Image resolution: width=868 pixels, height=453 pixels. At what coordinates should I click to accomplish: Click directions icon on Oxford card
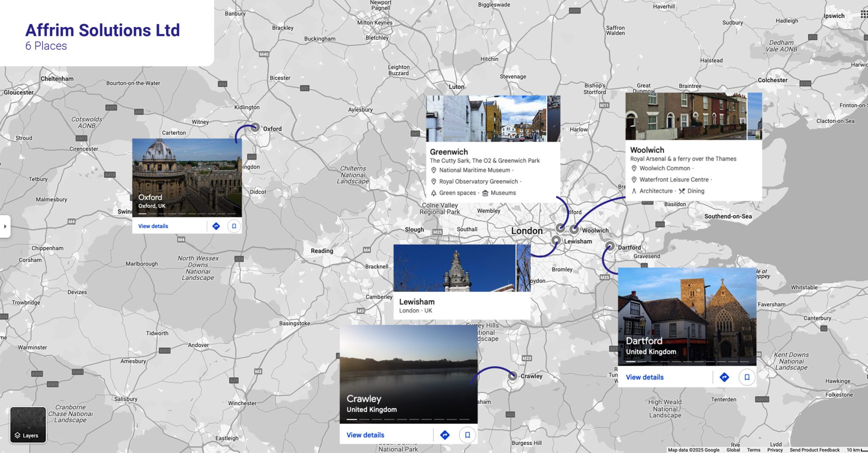point(216,226)
